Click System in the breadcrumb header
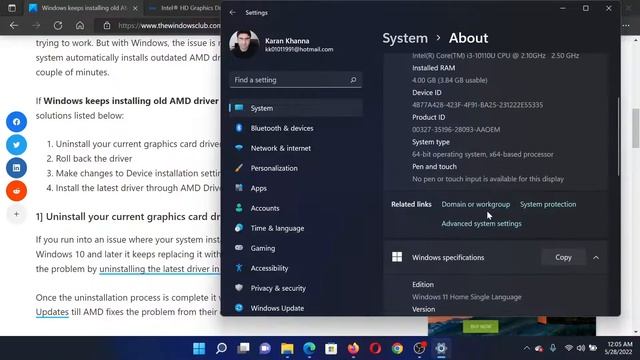640x360 pixels. point(405,38)
